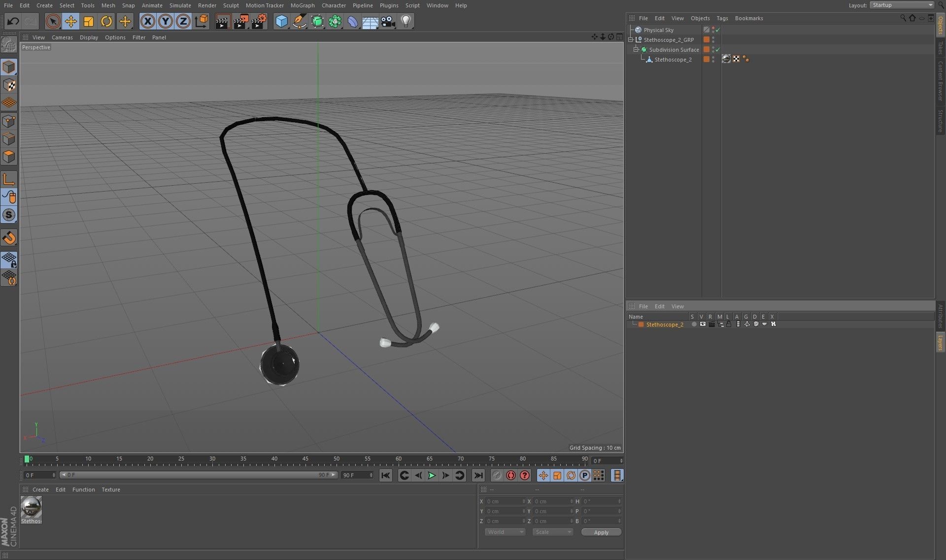
Task: Toggle Z axis lock
Action: pyautogui.click(x=183, y=21)
